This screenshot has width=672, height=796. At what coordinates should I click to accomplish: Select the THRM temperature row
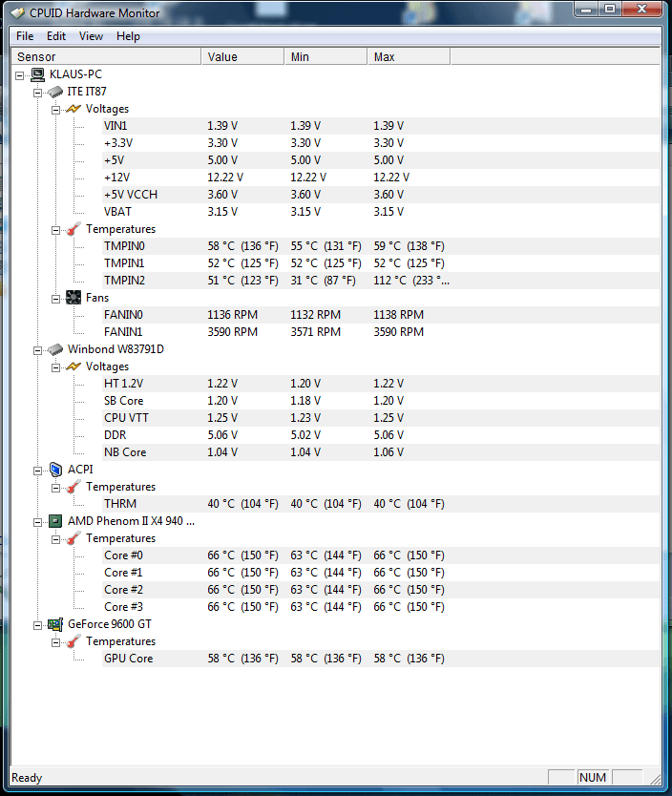pyautogui.click(x=381, y=504)
